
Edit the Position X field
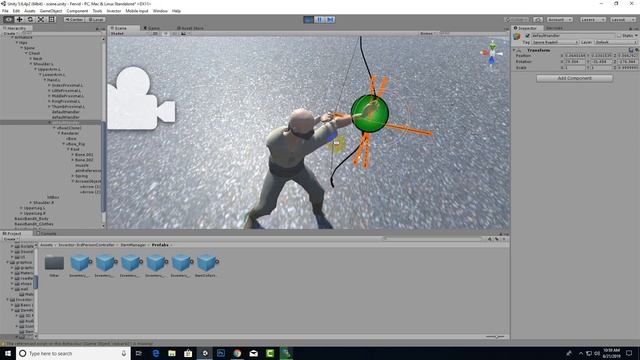tap(575, 56)
